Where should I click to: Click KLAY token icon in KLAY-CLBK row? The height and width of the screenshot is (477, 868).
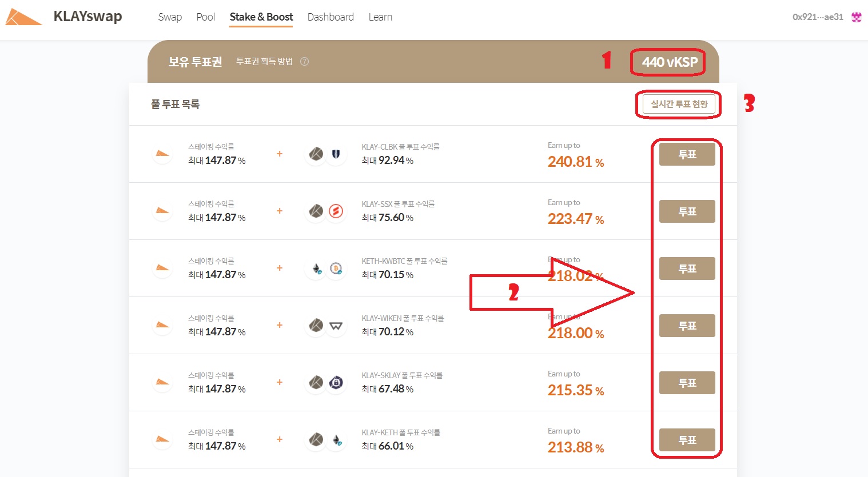click(316, 154)
